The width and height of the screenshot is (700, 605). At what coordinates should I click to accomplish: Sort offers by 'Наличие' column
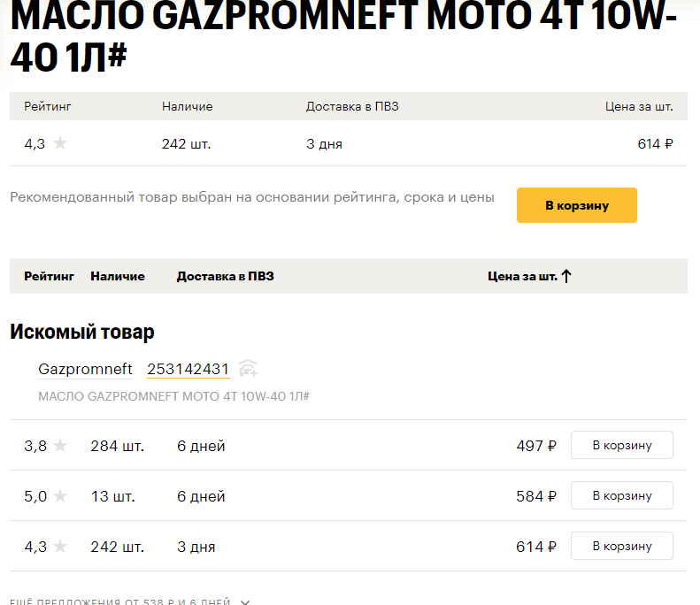point(118,276)
